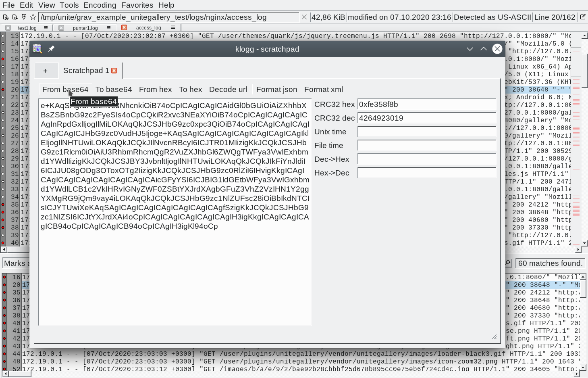Toggle the follow-file down-arrow icon

pos(24,17)
